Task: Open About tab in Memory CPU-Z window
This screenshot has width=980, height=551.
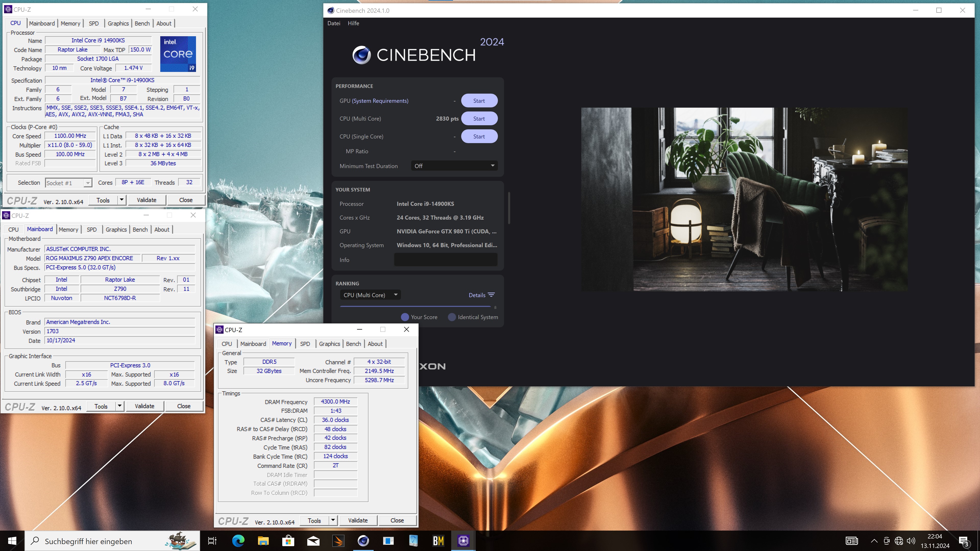Action: [x=375, y=344]
